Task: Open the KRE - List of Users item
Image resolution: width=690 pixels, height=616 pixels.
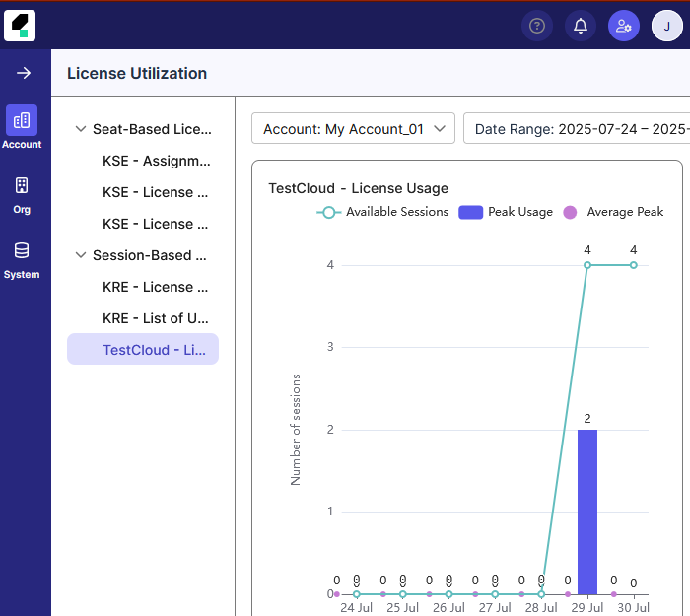Action: pyautogui.click(x=155, y=318)
